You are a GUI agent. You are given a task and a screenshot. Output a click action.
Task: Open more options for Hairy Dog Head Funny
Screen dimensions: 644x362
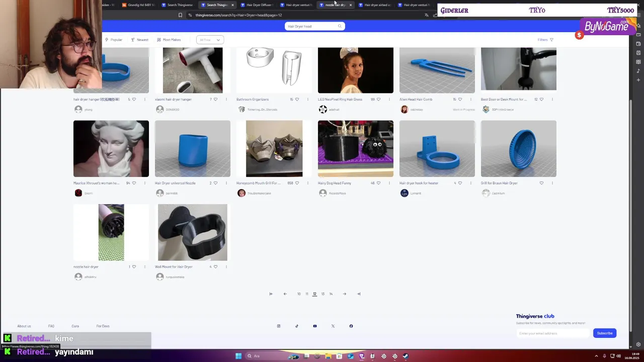point(389,183)
